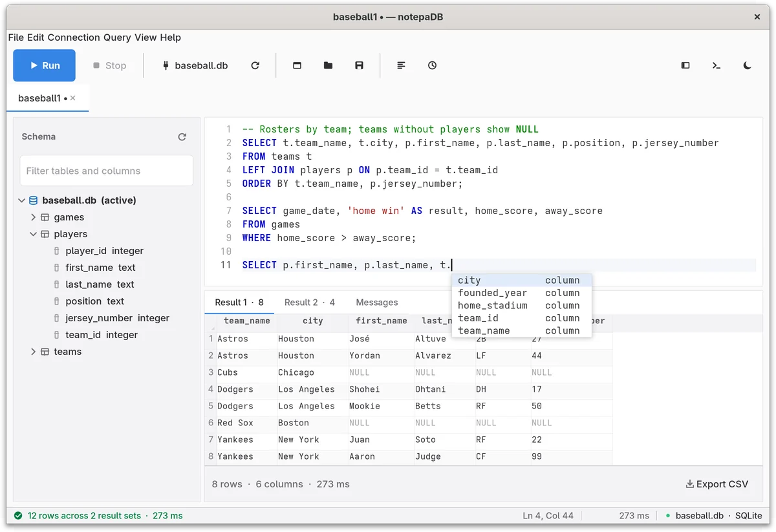776x532 pixels.
Task: Switch to Result 2 tab
Action: [x=310, y=302]
